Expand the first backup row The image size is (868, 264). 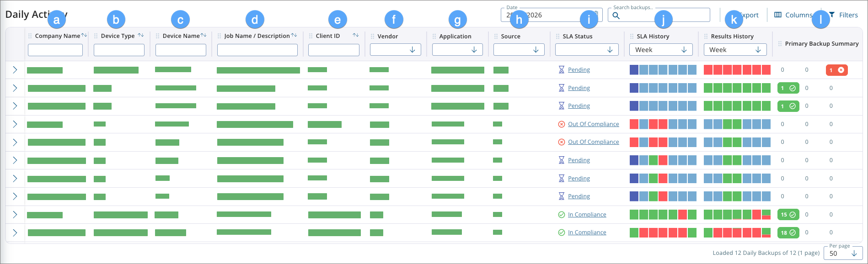coord(15,70)
